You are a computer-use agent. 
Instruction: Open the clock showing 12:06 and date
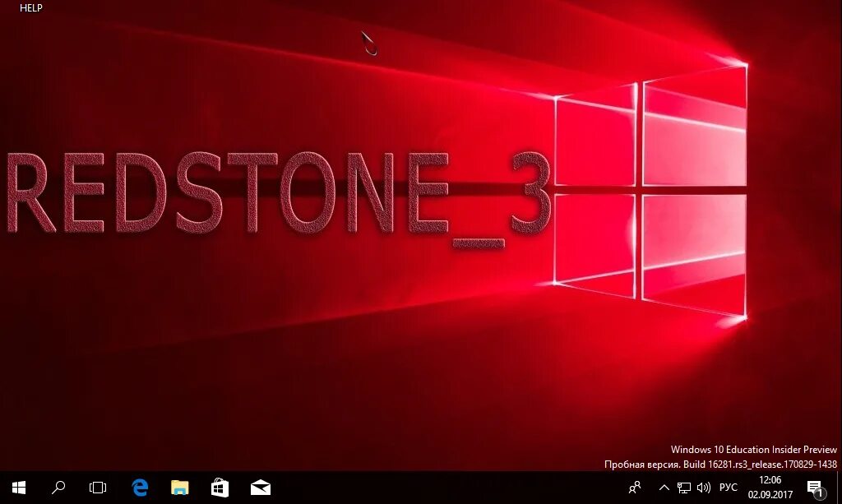tap(770, 488)
